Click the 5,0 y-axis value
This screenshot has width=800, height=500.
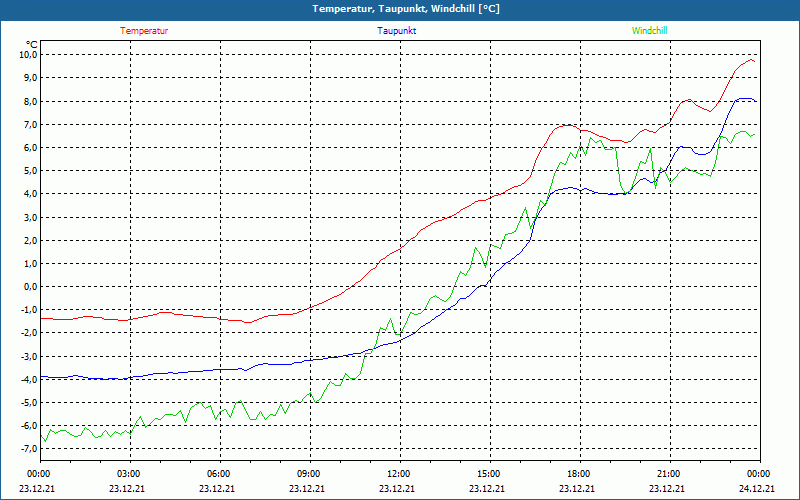tap(30, 170)
